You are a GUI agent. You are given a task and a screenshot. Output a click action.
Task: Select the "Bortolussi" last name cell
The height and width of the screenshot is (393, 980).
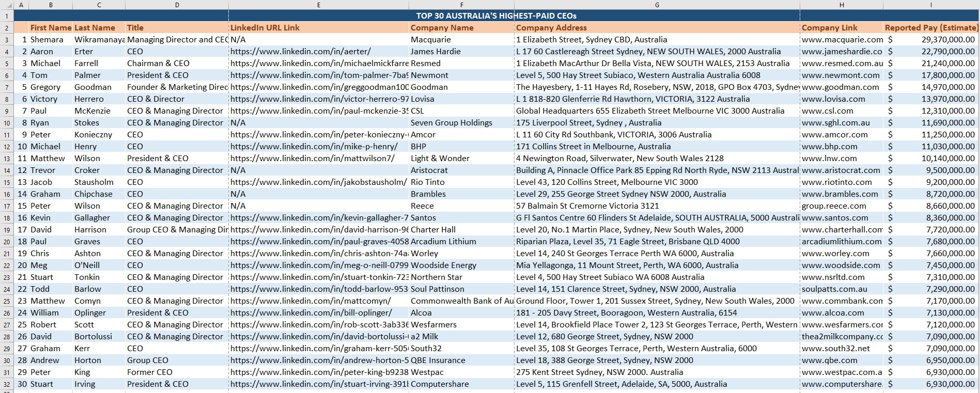[x=99, y=337]
